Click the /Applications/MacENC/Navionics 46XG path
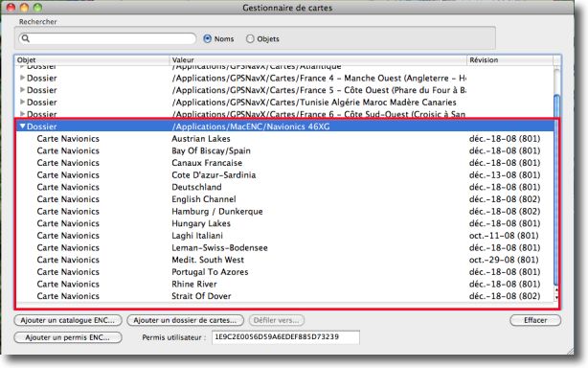The height and width of the screenshot is (368, 588). tap(251, 126)
